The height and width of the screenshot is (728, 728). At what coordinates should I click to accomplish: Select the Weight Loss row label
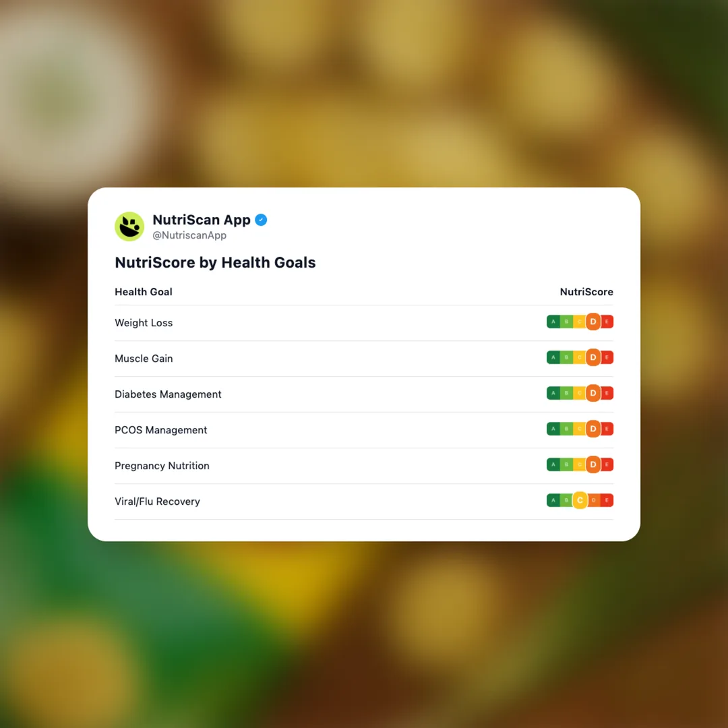pos(144,323)
